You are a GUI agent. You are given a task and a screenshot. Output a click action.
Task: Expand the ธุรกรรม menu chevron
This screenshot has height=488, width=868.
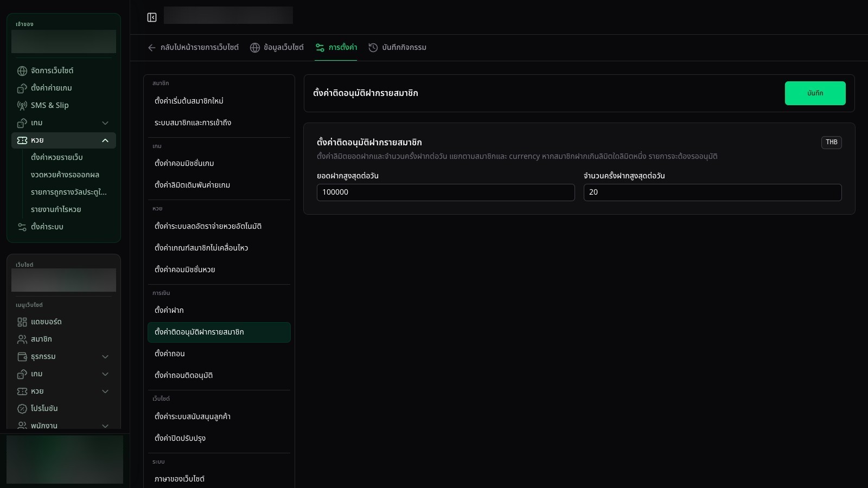coord(105,357)
